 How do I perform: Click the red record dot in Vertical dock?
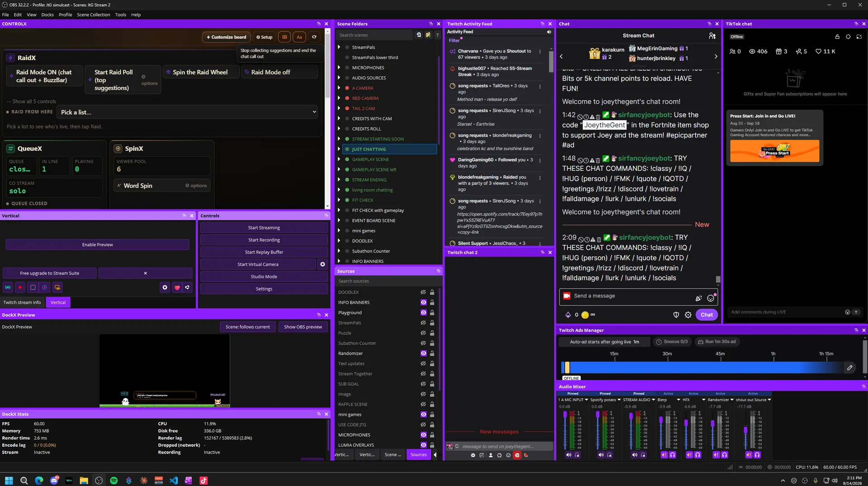pyautogui.click(x=20, y=287)
